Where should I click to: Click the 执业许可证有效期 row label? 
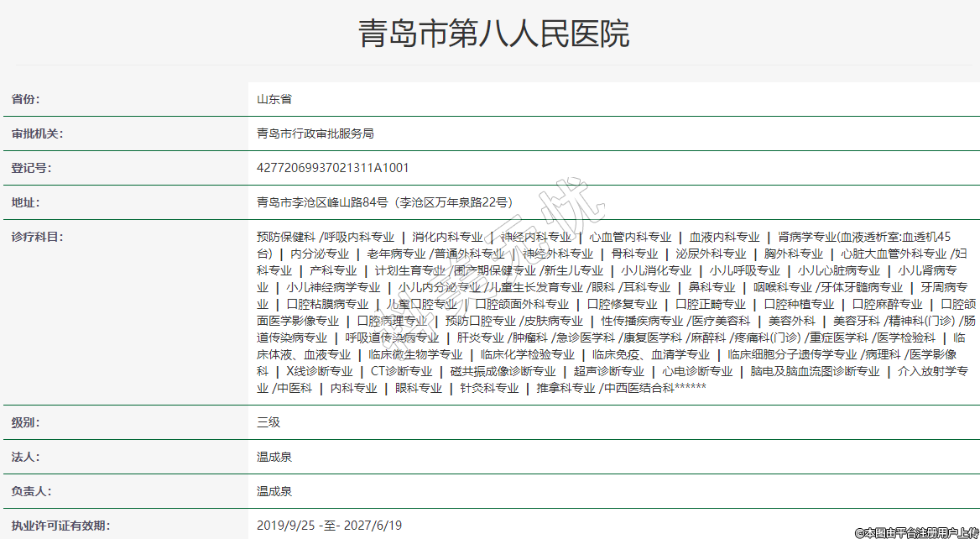pyautogui.click(x=60, y=526)
